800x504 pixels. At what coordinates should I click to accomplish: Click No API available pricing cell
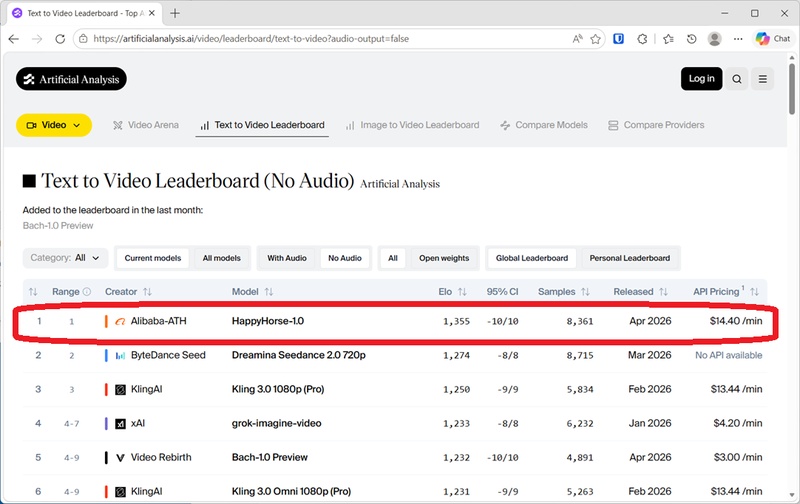coord(729,355)
